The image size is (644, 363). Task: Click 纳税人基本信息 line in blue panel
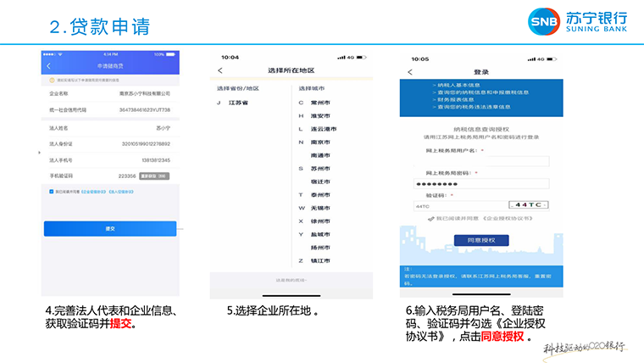click(458, 85)
